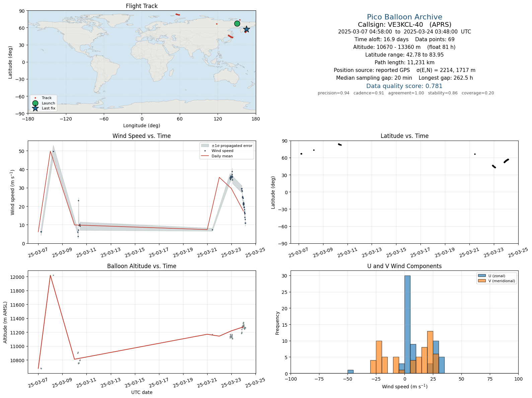
Task: Click the "Callsign: VE3KCL-40 (APRS)" line
Action: click(404, 24)
